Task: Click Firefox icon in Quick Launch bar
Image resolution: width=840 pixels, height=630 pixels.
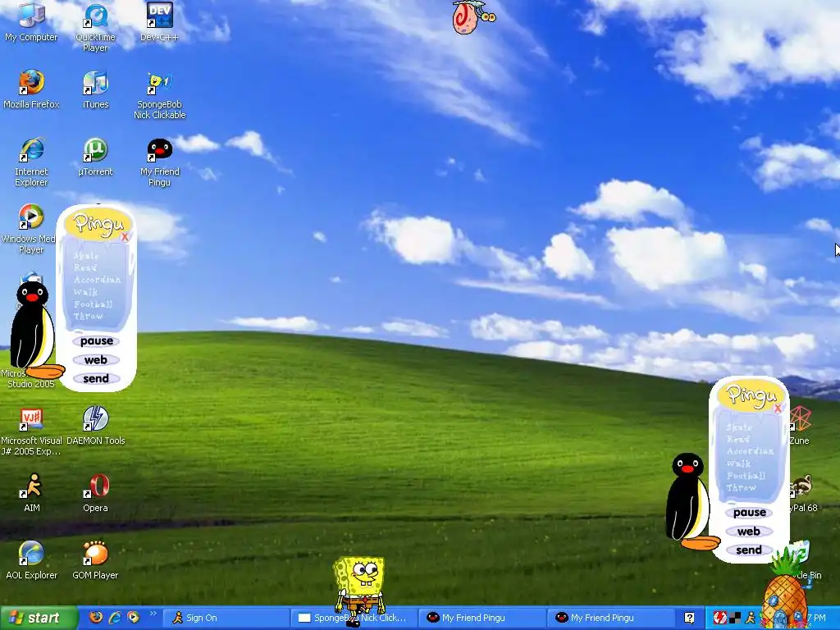Action: pyautogui.click(x=96, y=617)
